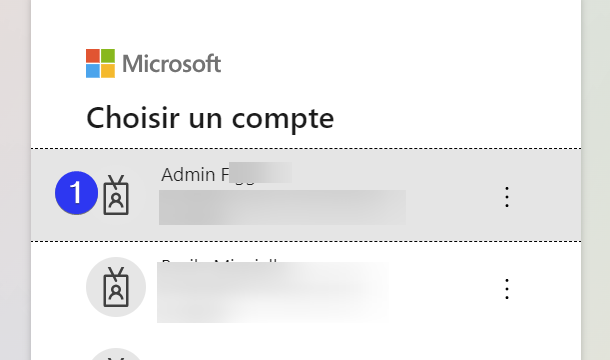The height and width of the screenshot is (360, 610).
Task: Click the Microsoft four-color square logo
Action: pos(100,63)
